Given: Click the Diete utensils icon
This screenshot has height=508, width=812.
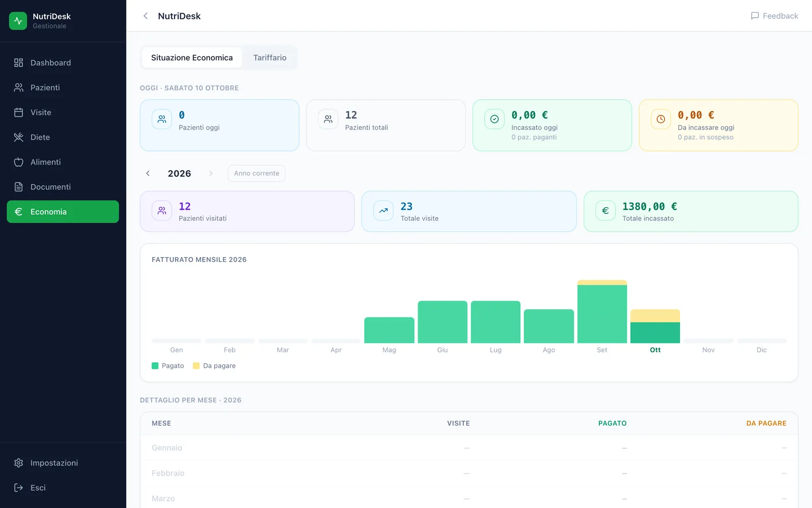Looking at the screenshot, I should point(19,137).
